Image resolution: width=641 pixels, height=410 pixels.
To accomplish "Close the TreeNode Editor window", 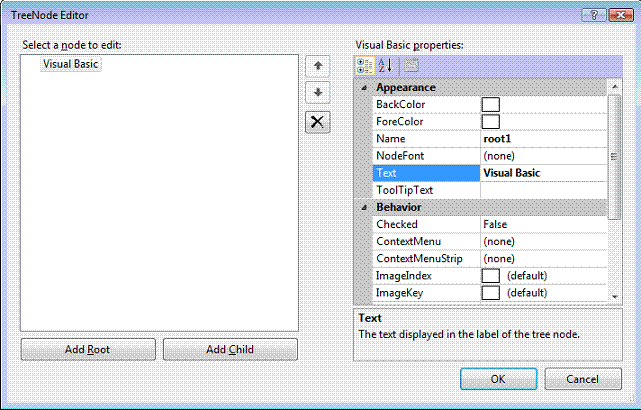I will tap(621, 15).
